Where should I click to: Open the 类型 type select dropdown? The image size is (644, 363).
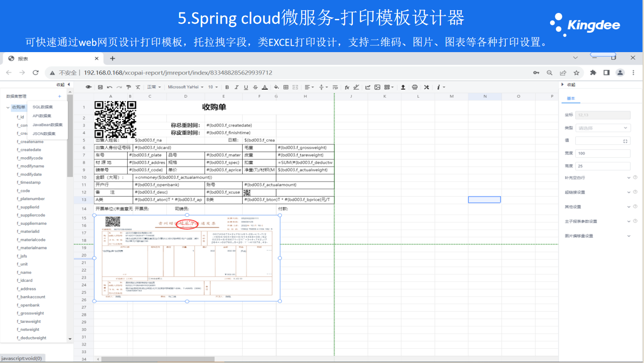click(602, 128)
